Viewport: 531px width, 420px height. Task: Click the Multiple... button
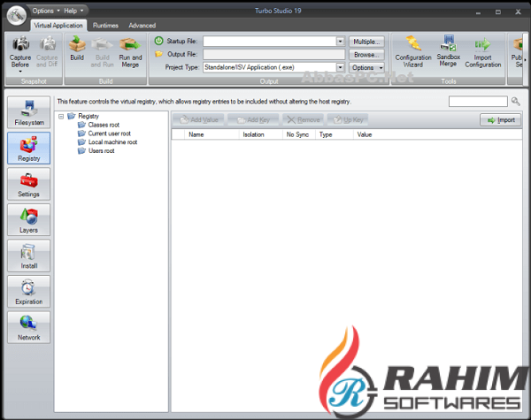pos(366,42)
